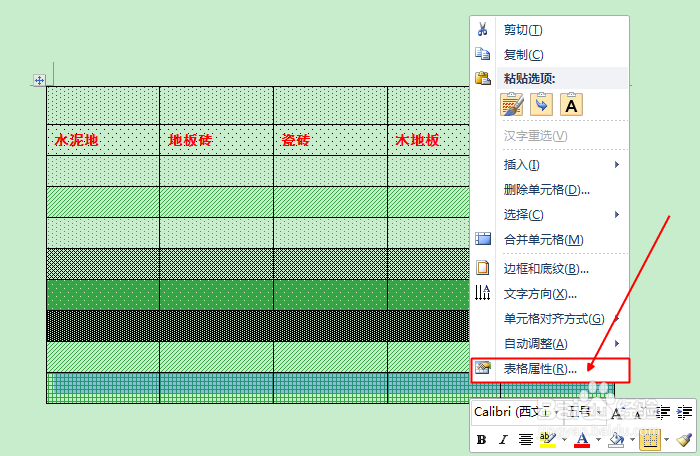Click the table cell containing 水泥地
The width and height of the screenshot is (700, 456).
(x=103, y=140)
